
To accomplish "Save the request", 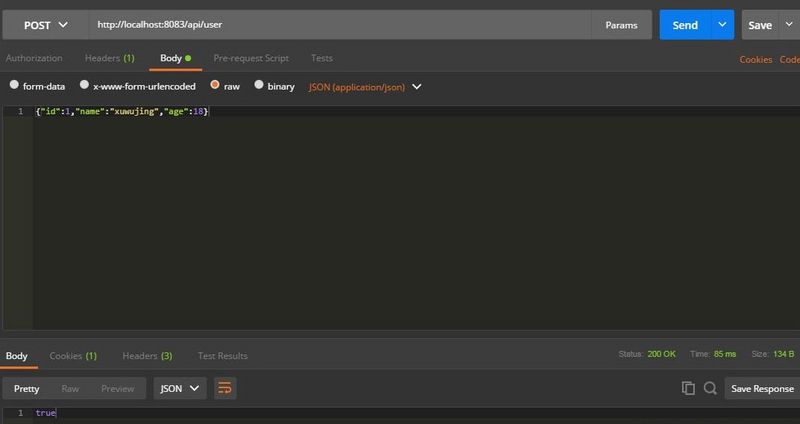I will [x=760, y=25].
